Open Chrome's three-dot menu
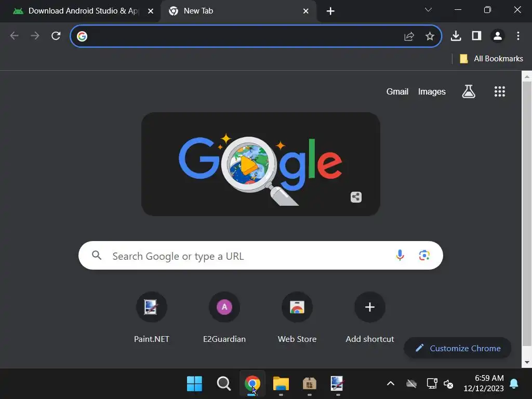 point(518,36)
